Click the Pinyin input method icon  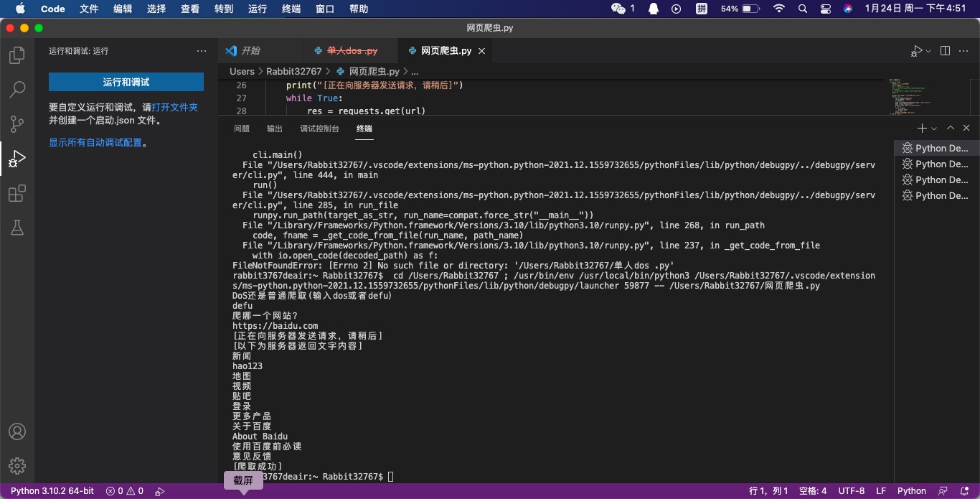pyautogui.click(x=702, y=9)
